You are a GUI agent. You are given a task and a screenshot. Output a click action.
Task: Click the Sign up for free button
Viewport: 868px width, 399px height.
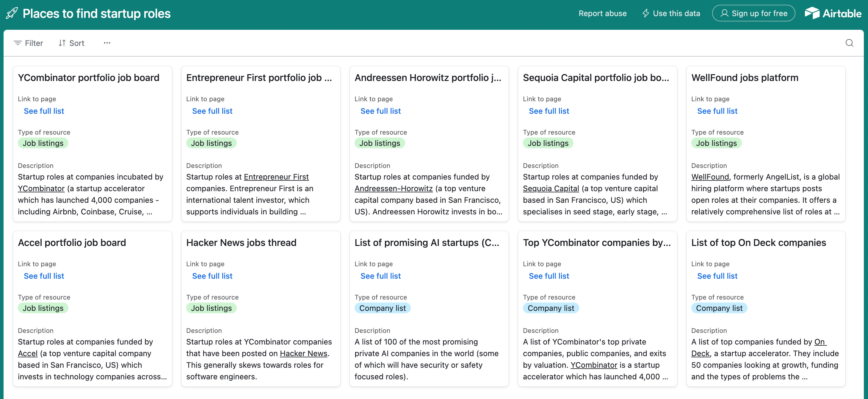753,13
